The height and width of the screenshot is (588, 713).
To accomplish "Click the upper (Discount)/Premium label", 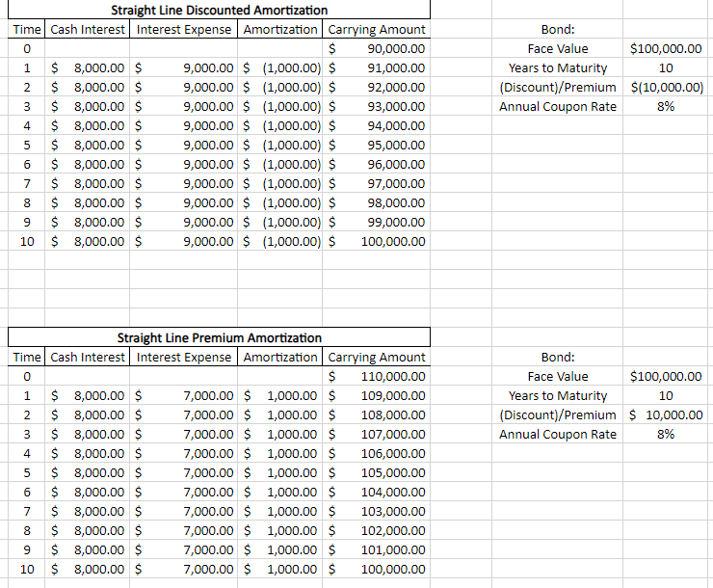I will pyautogui.click(x=558, y=87).
